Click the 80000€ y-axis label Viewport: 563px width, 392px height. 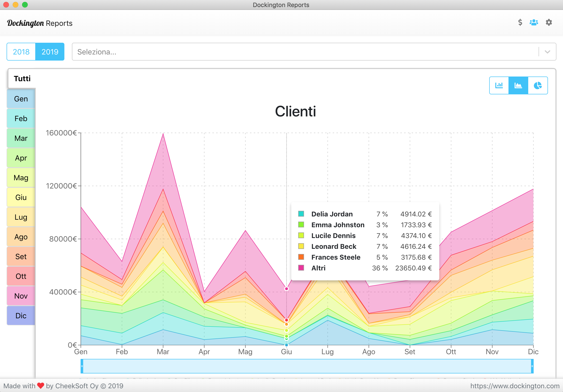pos(63,239)
